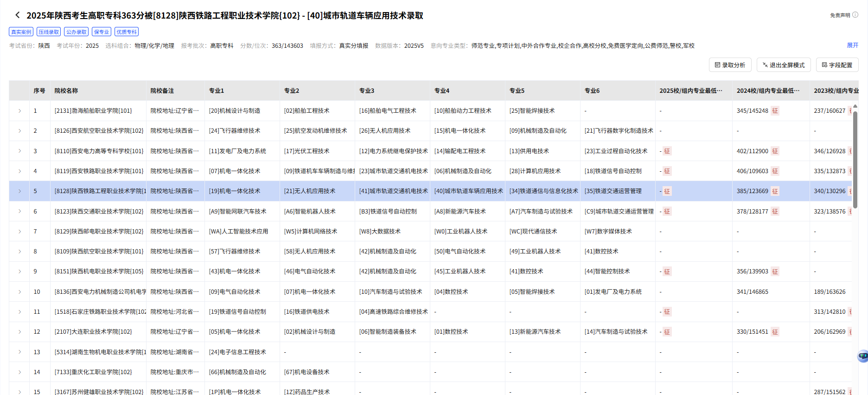This screenshot has height=395, width=868.
Task: Click the 征 badge next to 385/123669
Action: [x=775, y=191]
